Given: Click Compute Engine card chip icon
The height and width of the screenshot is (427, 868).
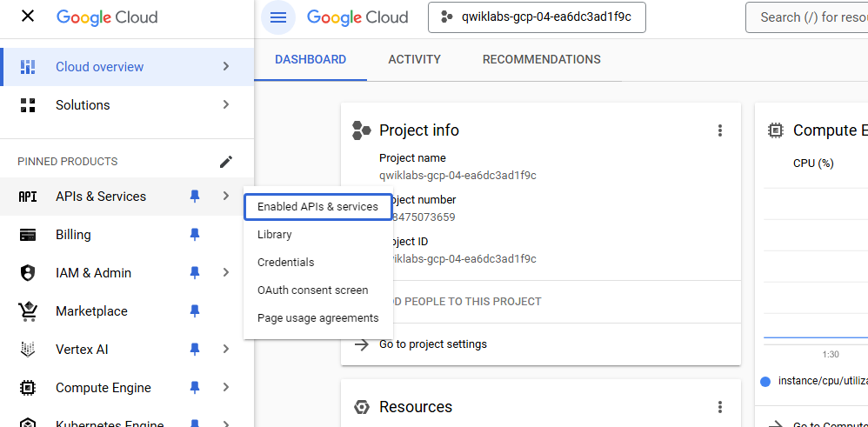Looking at the screenshot, I should pyautogui.click(x=776, y=130).
